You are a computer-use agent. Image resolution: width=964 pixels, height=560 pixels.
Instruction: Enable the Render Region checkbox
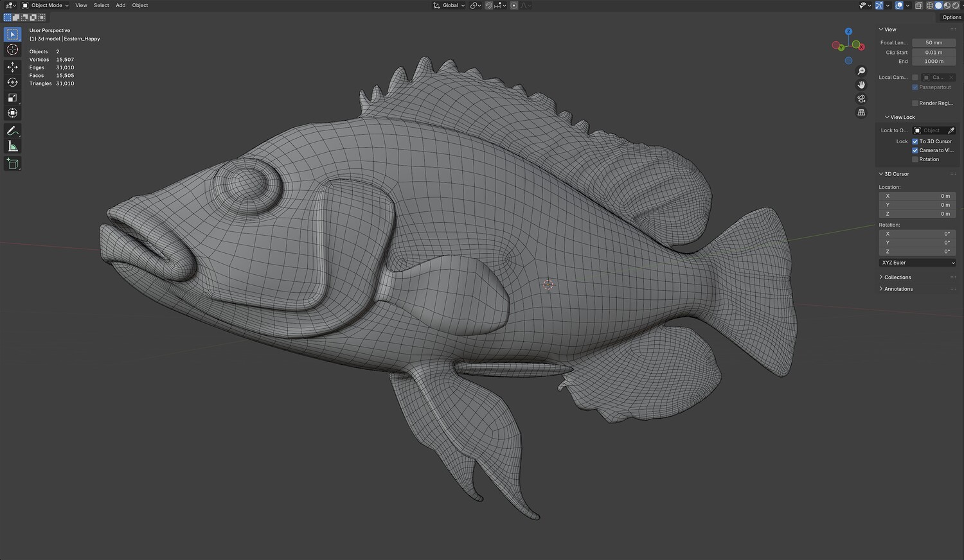point(915,103)
